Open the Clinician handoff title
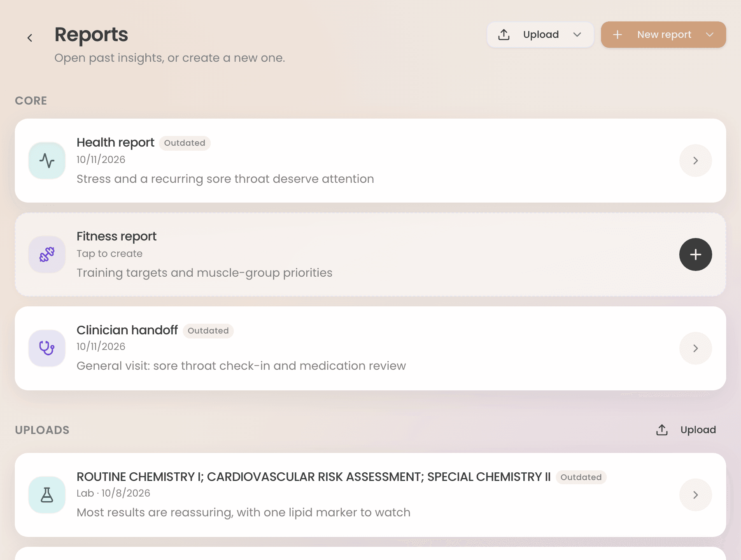The height and width of the screenshot is (560, 741). coord(127,330)
